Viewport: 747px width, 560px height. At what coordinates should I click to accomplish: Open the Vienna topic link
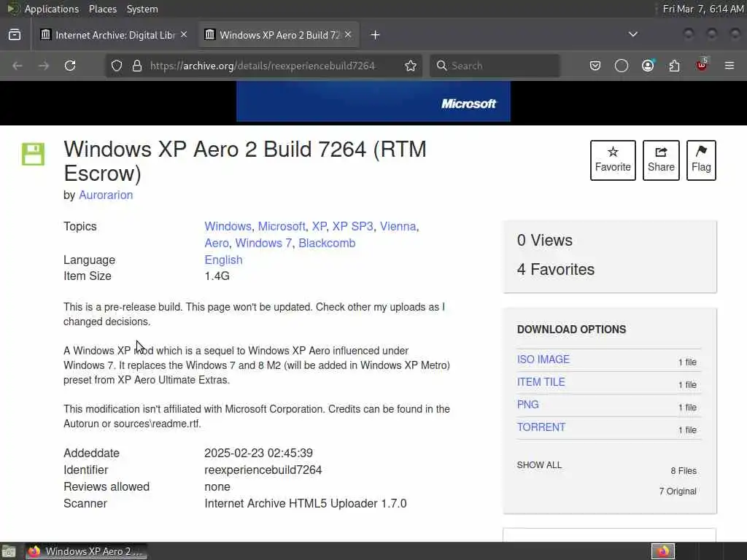point(398,227)
